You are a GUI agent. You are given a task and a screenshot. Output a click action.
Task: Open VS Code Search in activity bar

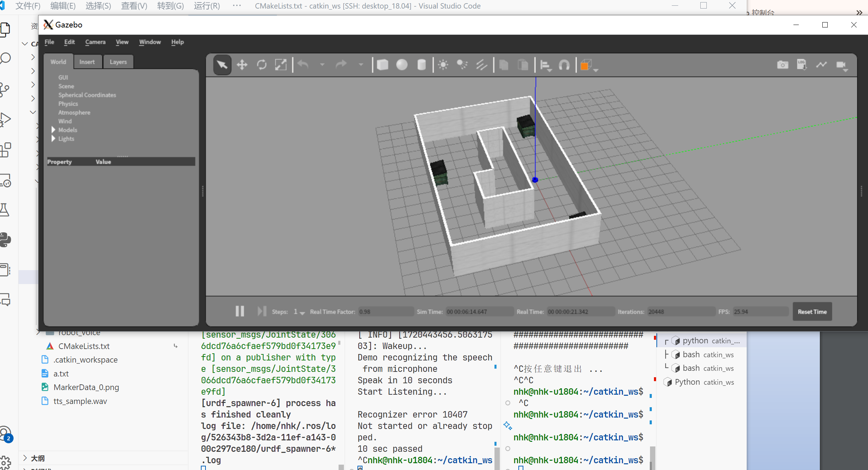coord(6,58)
